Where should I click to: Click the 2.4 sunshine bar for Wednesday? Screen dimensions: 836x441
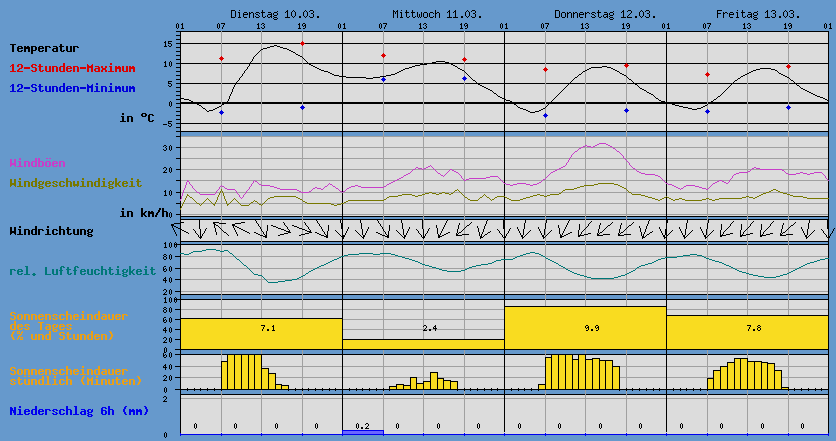[x=423, y=343]
